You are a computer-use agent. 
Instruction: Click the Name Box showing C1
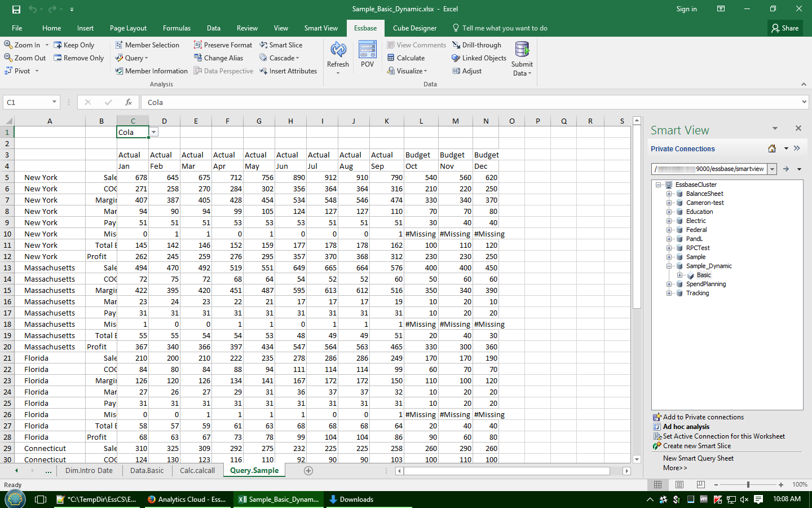click(x=27, y=102)
